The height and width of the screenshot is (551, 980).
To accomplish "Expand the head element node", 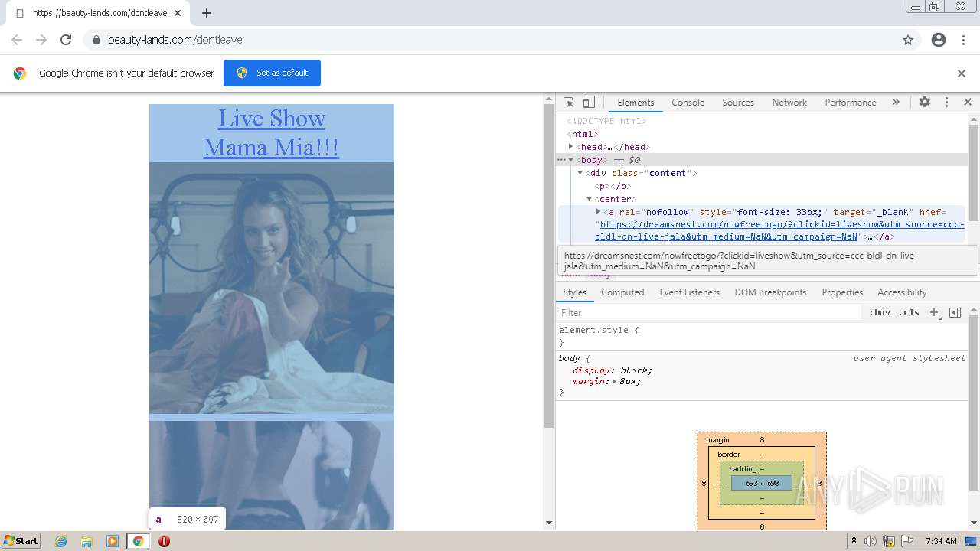I will tap(571, 146).
